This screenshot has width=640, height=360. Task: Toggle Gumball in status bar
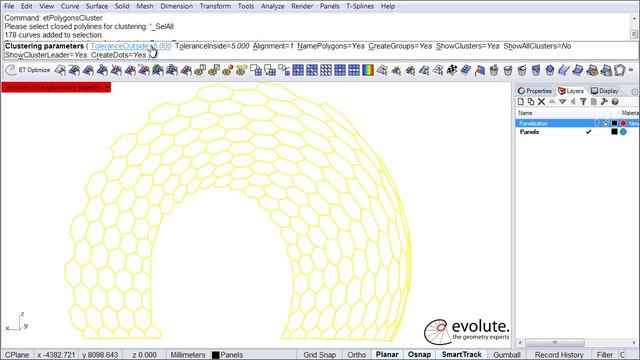point(507,355)
